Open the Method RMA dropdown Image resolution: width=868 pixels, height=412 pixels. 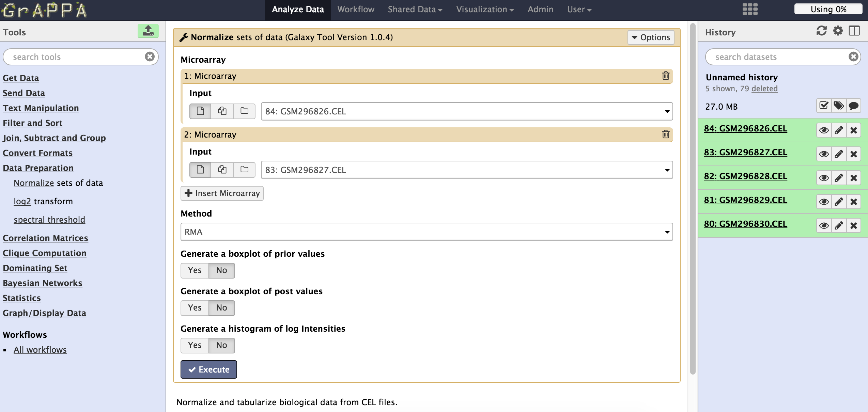point(427,232)
